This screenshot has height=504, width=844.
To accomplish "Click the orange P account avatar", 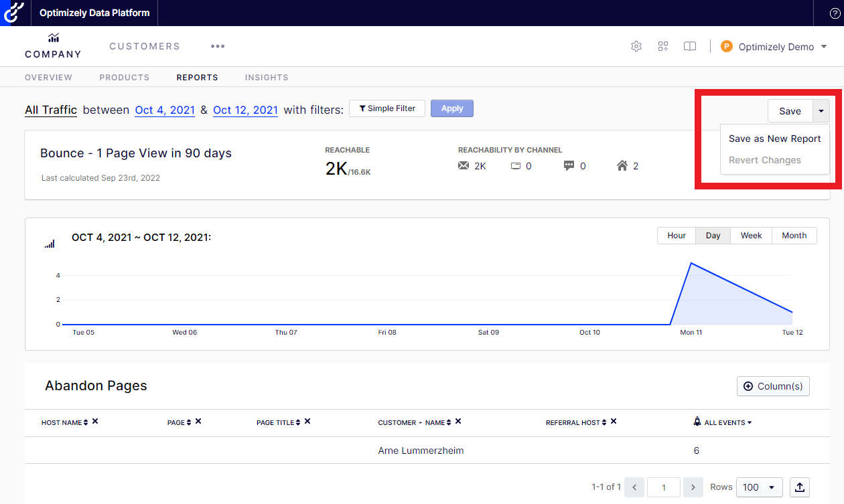I will (727, 46).
